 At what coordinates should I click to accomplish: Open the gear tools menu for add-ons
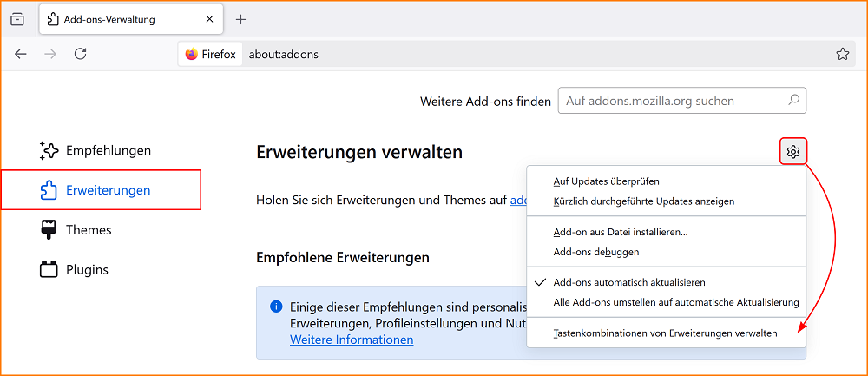pos(793,151)
